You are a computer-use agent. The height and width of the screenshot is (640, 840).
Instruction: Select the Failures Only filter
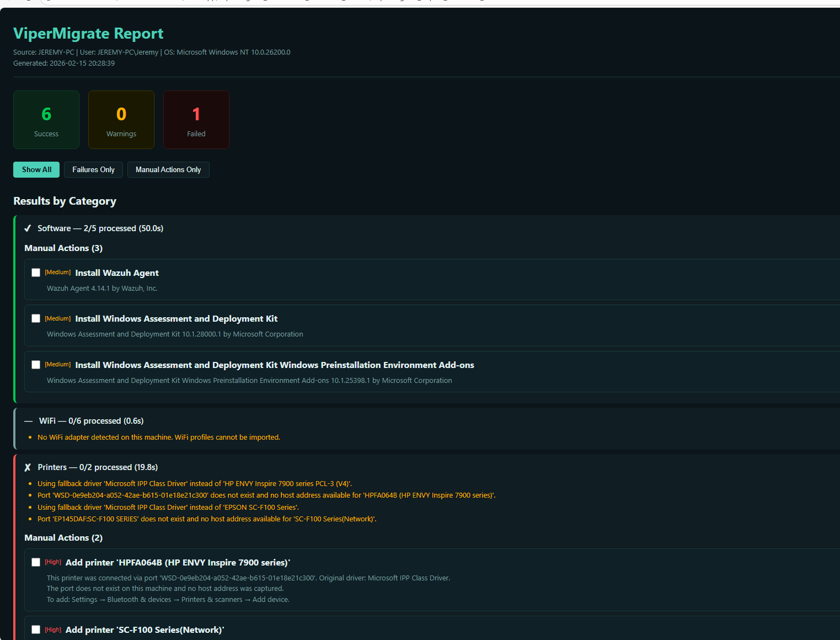coord(93,169)
